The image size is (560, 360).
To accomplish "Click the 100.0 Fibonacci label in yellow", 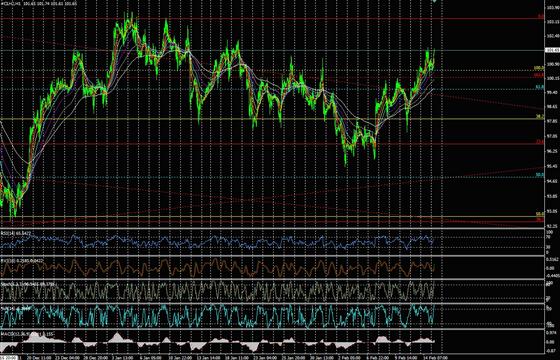I will point(539,68).
